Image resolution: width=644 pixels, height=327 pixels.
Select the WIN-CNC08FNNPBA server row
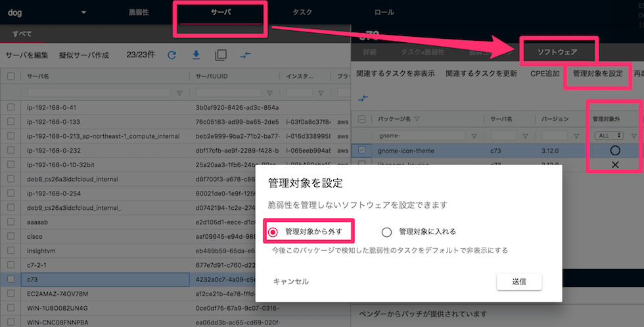(x=176, y=322)
